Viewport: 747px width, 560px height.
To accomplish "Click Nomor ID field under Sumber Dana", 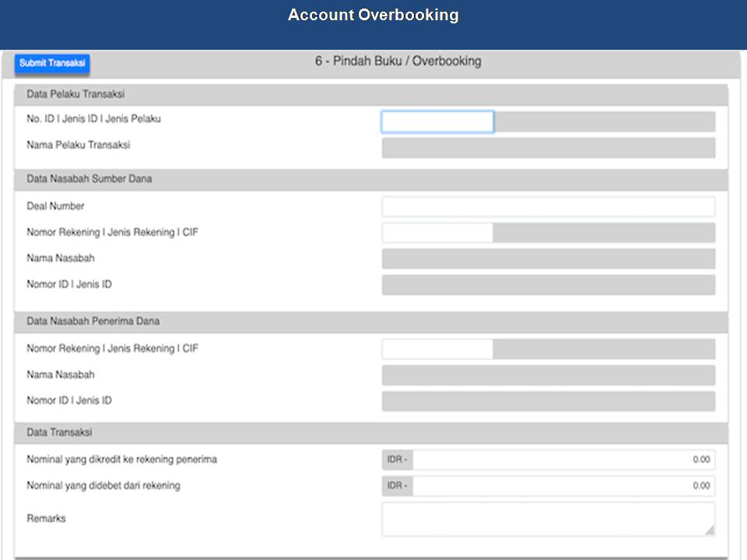I will [548, 285].
